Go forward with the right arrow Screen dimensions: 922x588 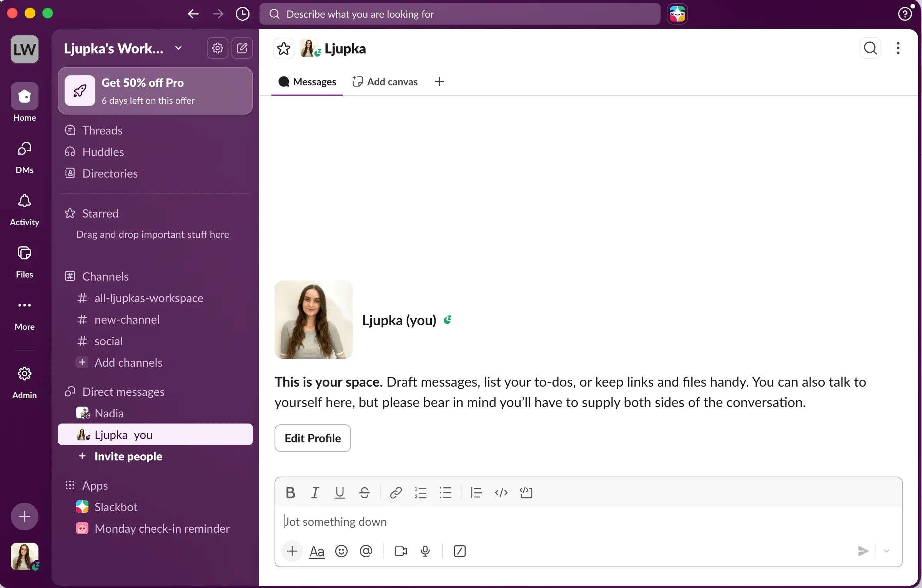click(x=218, y=14)
